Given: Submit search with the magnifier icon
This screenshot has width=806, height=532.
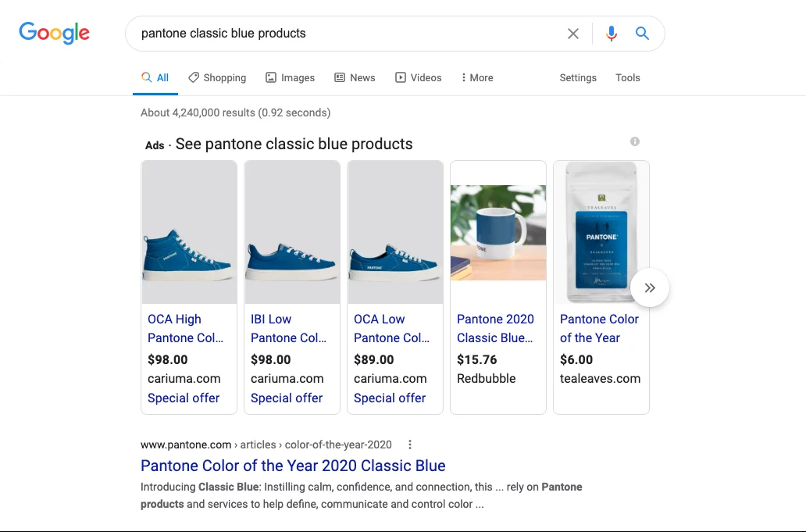Looking at the screenshot, I should (x=642, y=34).
